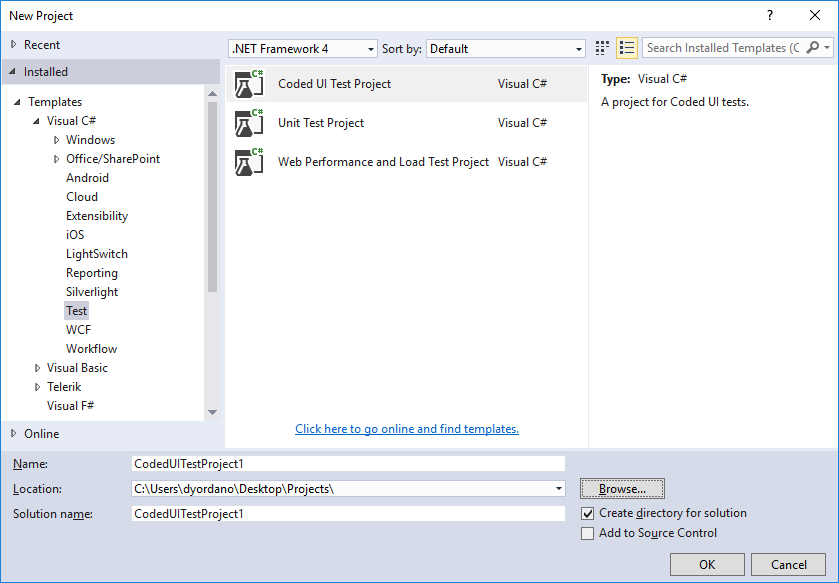
Task: Open the .NET Framework version dropdown
Action: point(303,49)
